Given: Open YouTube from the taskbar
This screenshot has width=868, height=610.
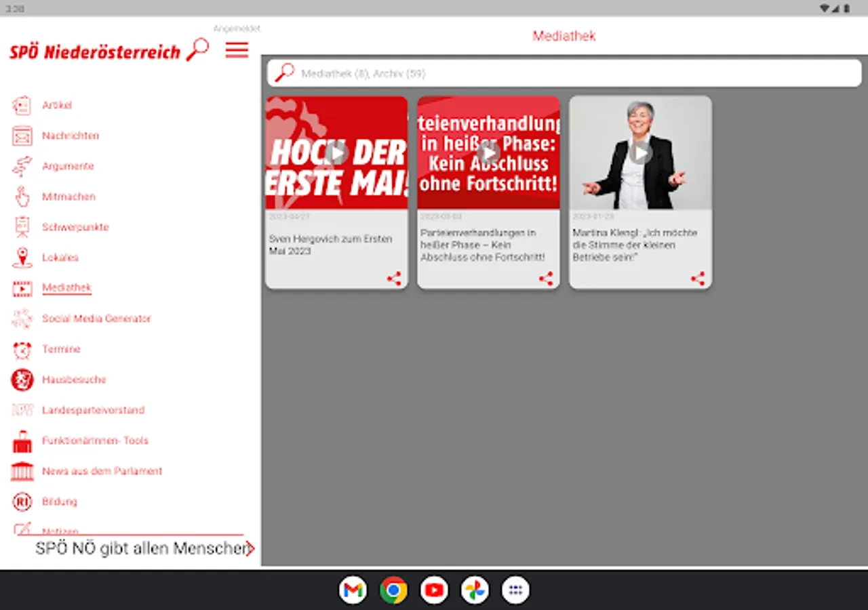Looking at the screenshot, I should coord(434,590).
